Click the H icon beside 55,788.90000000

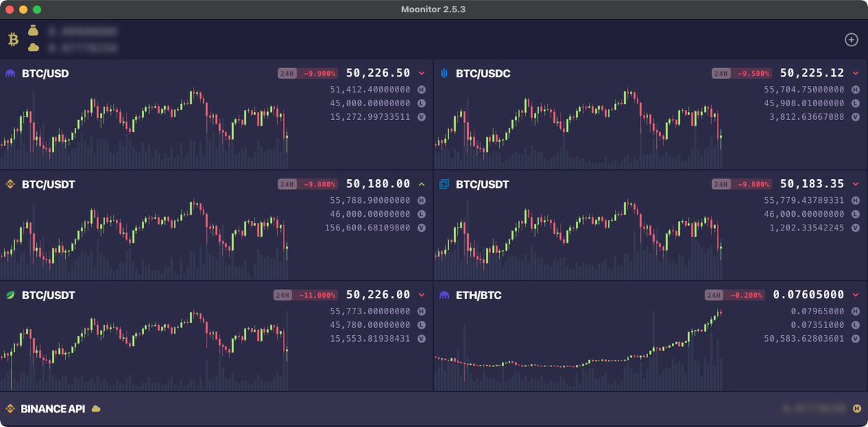pyautogui.click(x=422, y=200)
